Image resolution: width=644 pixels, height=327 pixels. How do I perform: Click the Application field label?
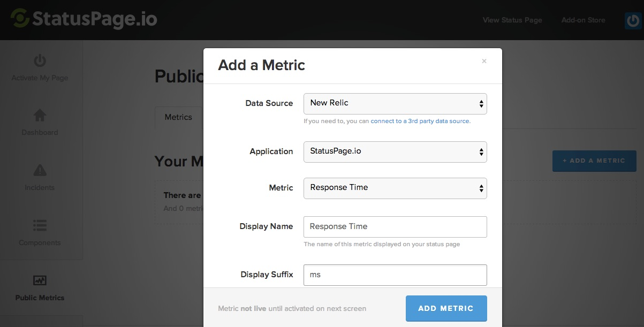pos(271,151)
